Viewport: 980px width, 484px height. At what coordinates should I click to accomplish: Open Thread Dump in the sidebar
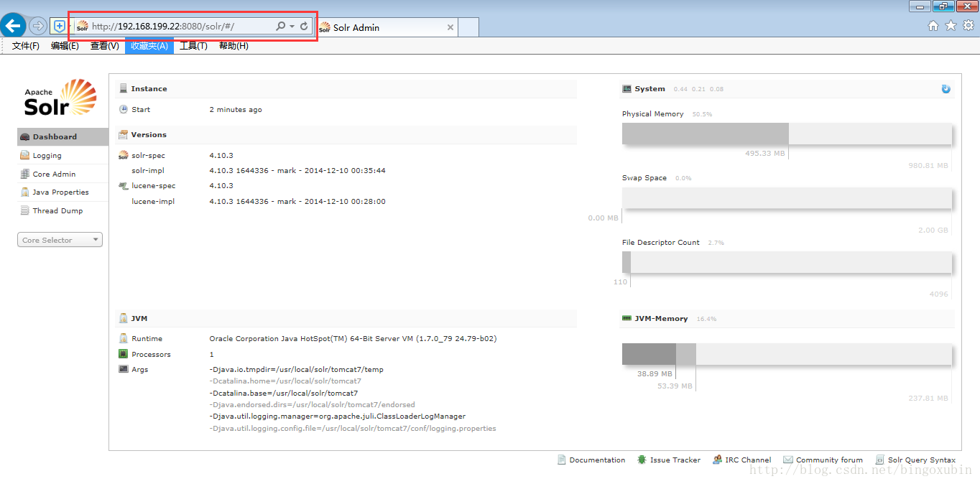tap(63, 211)
